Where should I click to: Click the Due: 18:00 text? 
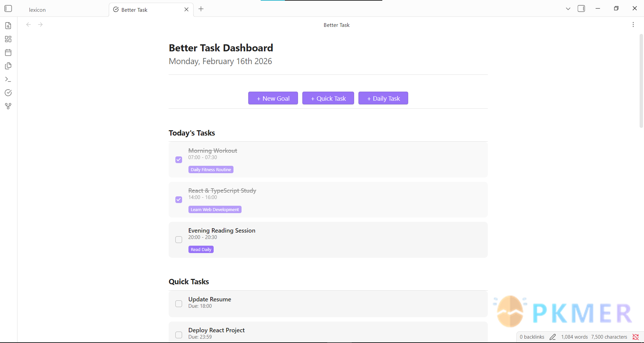pos(200,306)
